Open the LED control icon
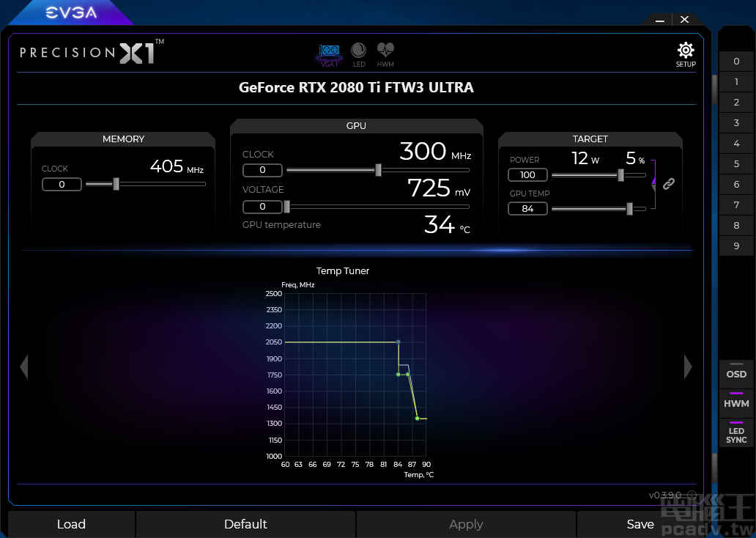This screenshot has height=538, width=756. pos(359,54)
